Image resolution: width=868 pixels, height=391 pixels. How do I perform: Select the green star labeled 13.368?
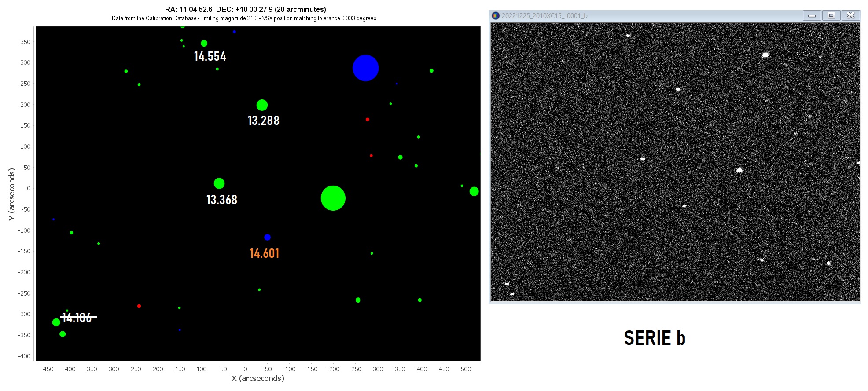pyautogui.click(x=219, y=183)
